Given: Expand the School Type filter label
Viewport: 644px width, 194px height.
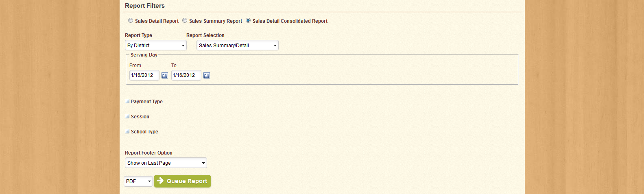Looking at the screenshot, I should tap(144, 132).
